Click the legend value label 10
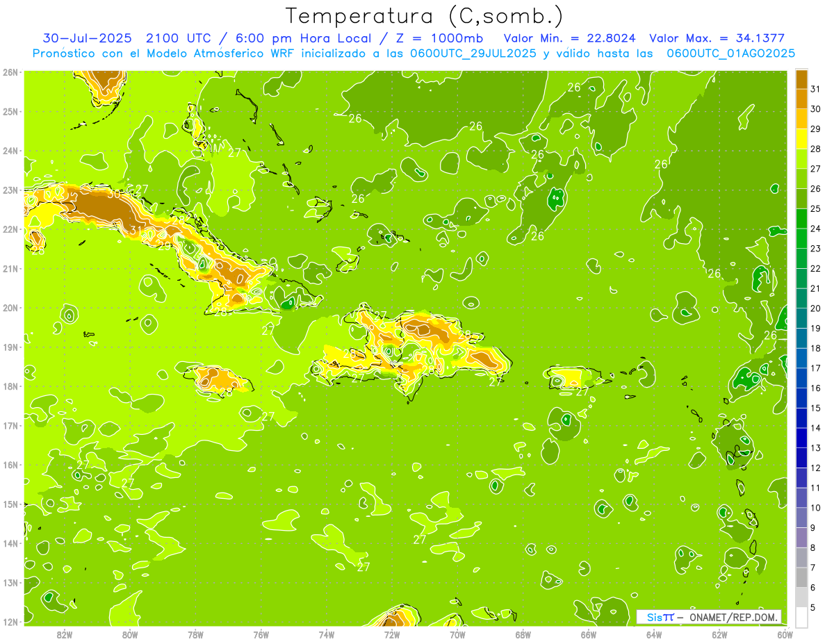The width and height of the screenshot is (834, 644). (x=815, y=508)
